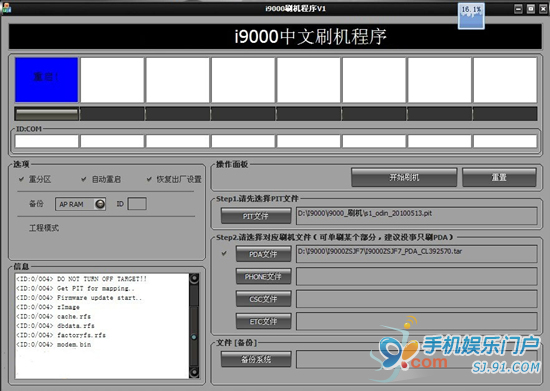
Task: Click the PIT文件 button
Action: tap(256, 216)
